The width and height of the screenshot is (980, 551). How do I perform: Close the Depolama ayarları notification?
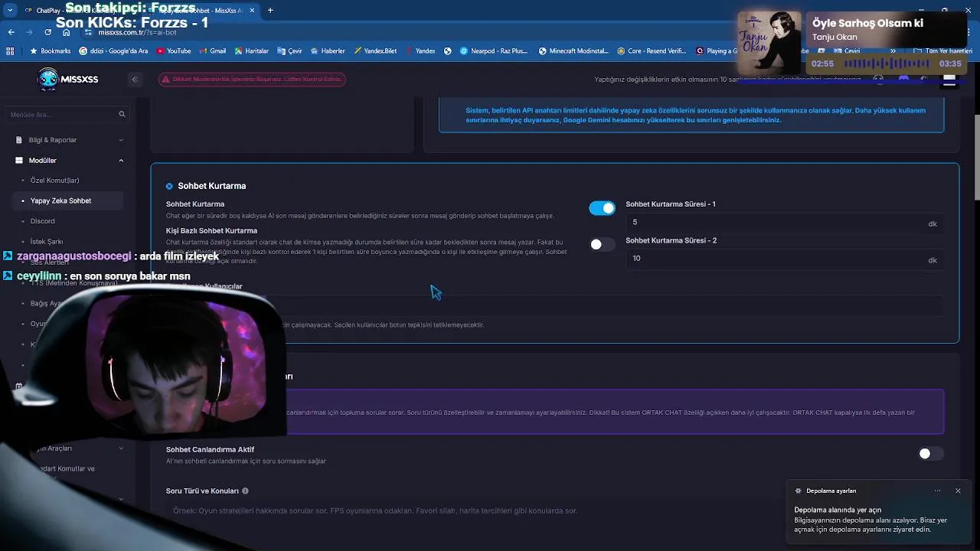pyautogui.click(x=958, y=491)
